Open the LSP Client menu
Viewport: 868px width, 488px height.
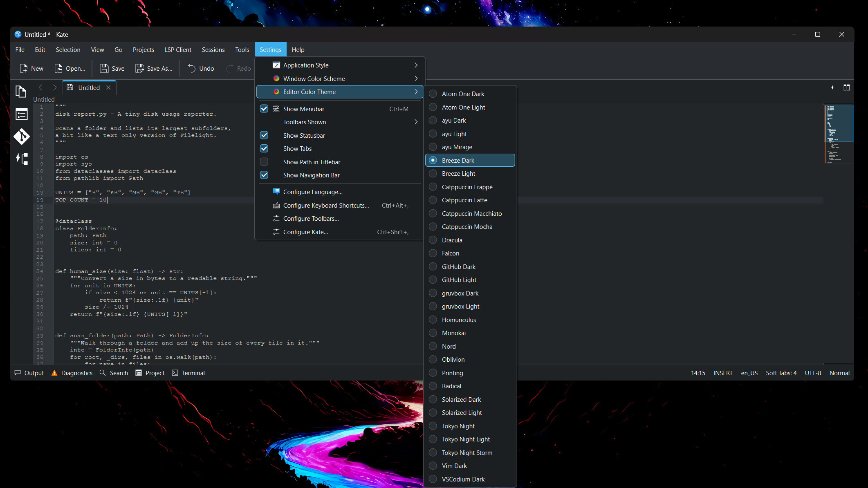tap(178, 49)
